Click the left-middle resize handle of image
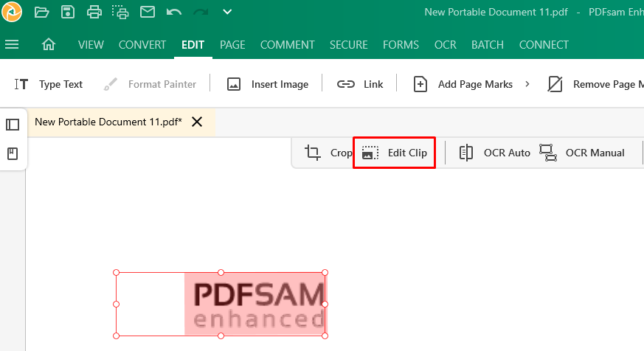Viewport: 644px width, 351px height. [117, 305]
